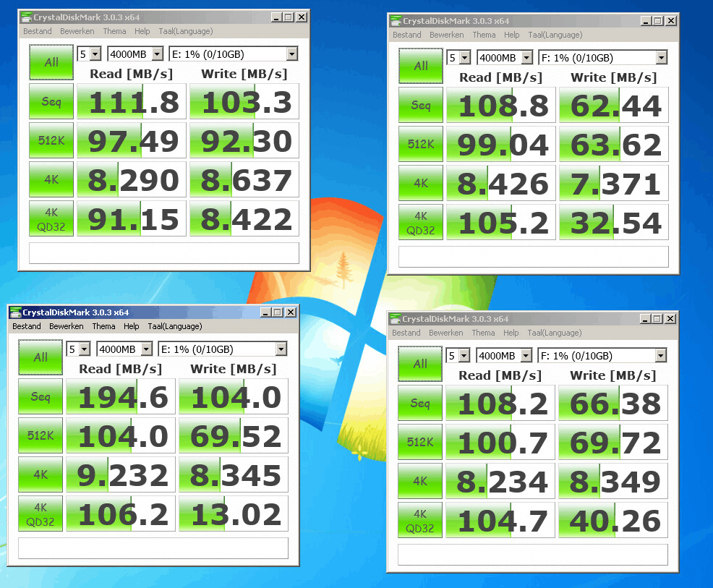Open E: drive dropdown in window with 111.8 Seq read
This screenshot has height=588, width=713.
pos(234,54)
